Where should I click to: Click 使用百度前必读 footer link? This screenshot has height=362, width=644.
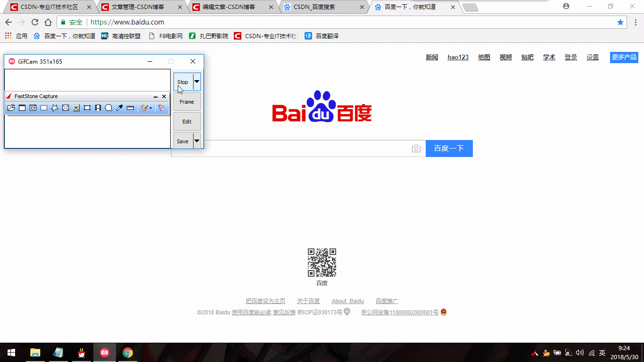pyautogui.click(x=251, y=313)
